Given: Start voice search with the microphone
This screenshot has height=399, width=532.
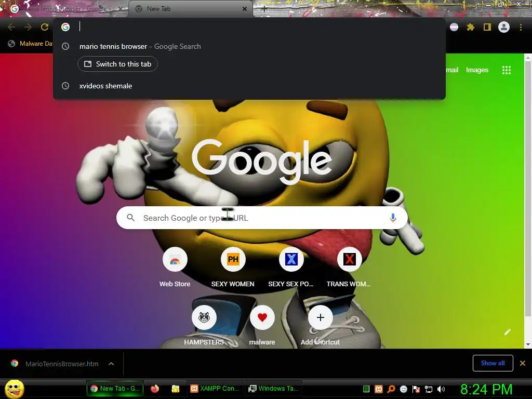Looking at the screenshot, I should (393, 218).
